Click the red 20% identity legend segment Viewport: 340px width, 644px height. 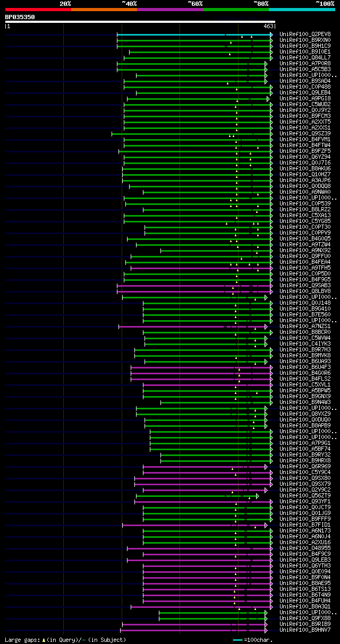pos(38,10)
